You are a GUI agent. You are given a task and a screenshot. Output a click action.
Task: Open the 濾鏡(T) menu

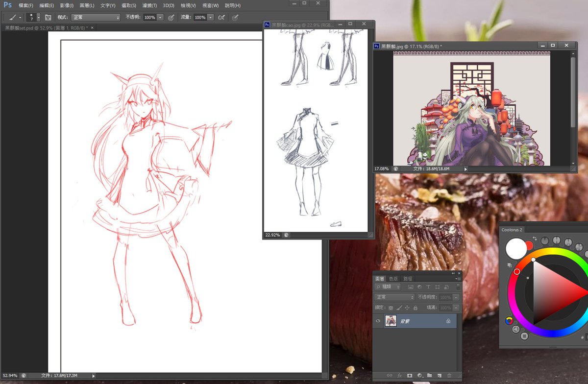coord(148,5)
